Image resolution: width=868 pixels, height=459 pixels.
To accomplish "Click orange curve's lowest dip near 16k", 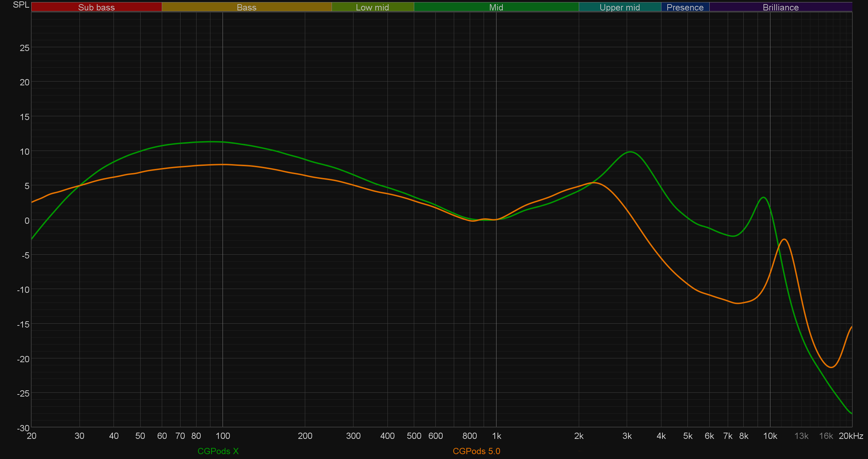I will click(x=831, y=367).
